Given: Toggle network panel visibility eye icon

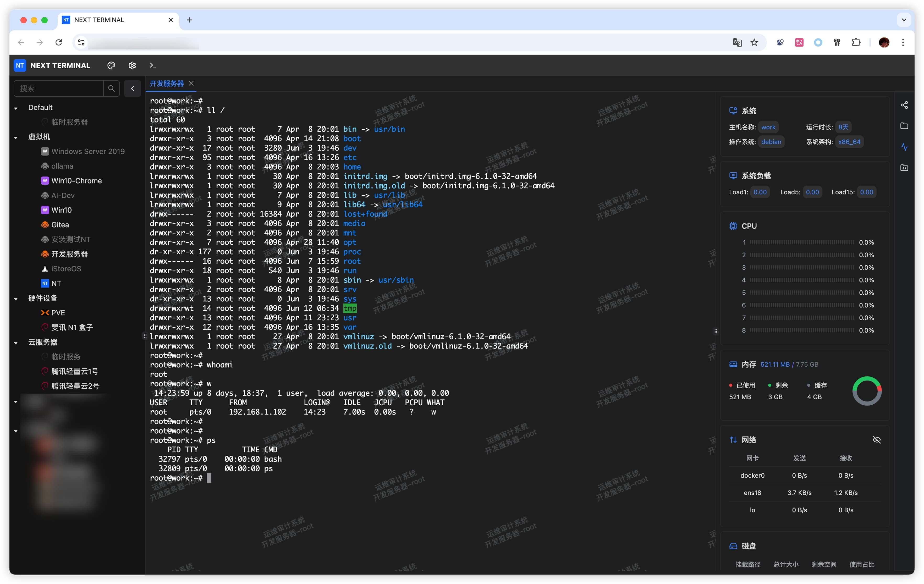Looking at the screenshot, I should pos(876,440).
